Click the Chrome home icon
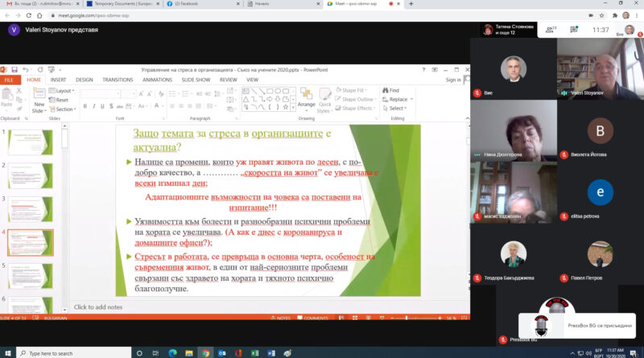 coord(39,15)
